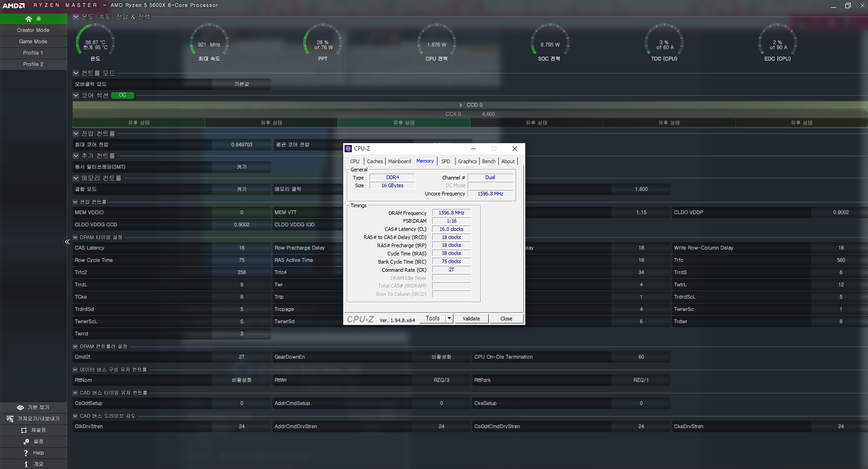Open the info overview icon in sidebar

[26, 464]
